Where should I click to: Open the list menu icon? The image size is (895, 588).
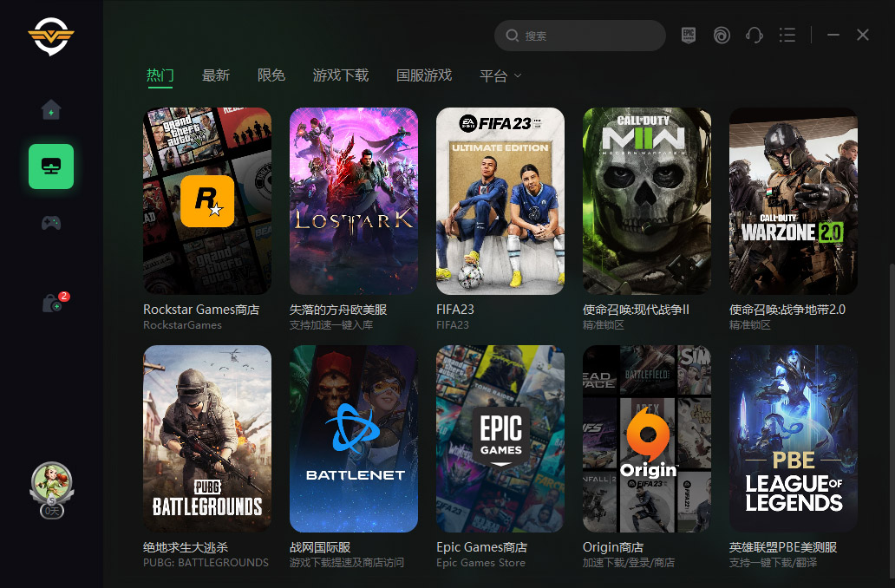tap(787, 36)
